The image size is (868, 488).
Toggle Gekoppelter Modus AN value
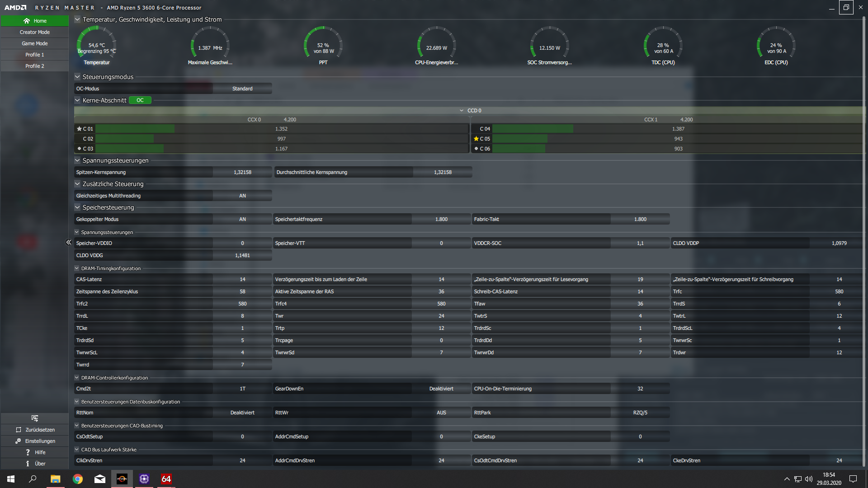click(x=242, y=219)
